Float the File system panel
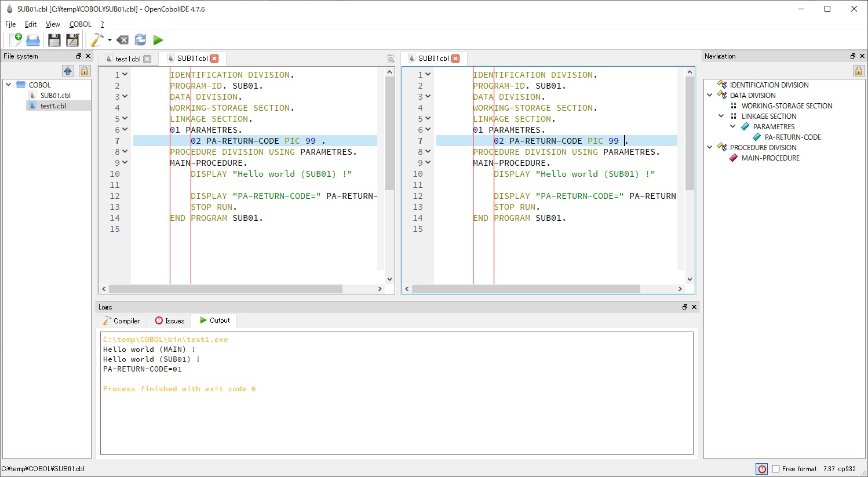 pos(79,56)
